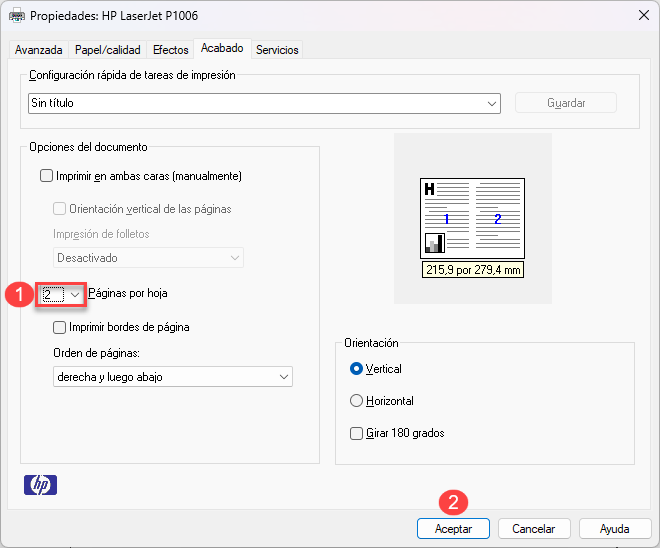Click the Opciones del documento group label
This screenshot has width=660, height=548.
(88, 147)
